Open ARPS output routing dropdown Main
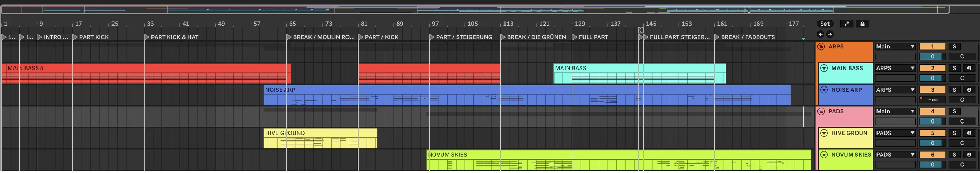980x173 pixels. click(895, 46)
